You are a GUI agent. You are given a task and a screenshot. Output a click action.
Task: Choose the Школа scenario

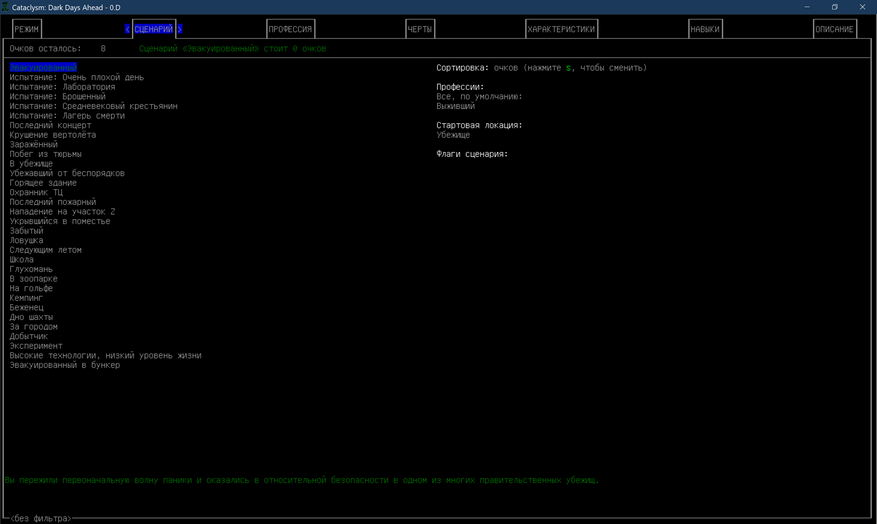(x=22, y=259)
